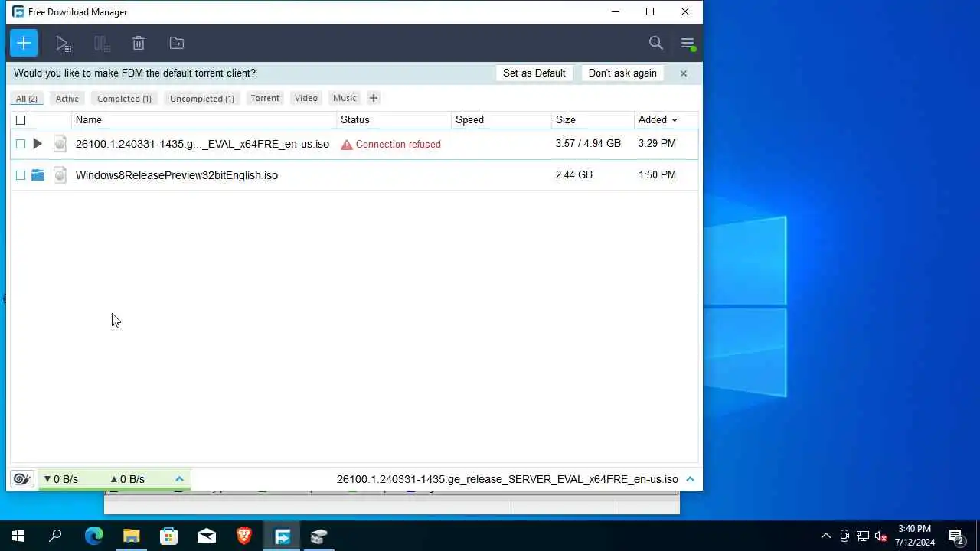Filter downloads by Video tag
Viewport: 980px width, 551px height.
tap(306, 98)
